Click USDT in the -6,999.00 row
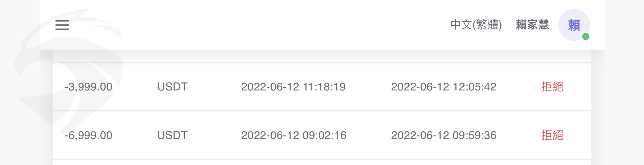This screenshot has height=165, width=644. (x=172, y=136)
